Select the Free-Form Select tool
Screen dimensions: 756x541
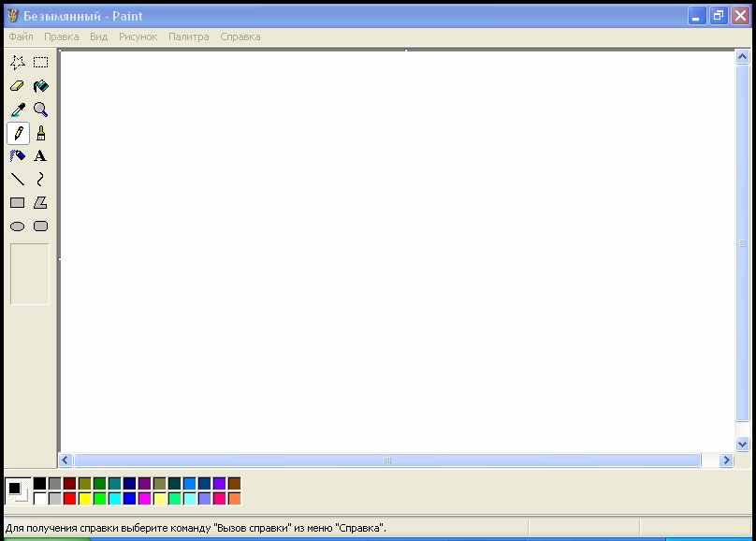(x=18, y=62)
